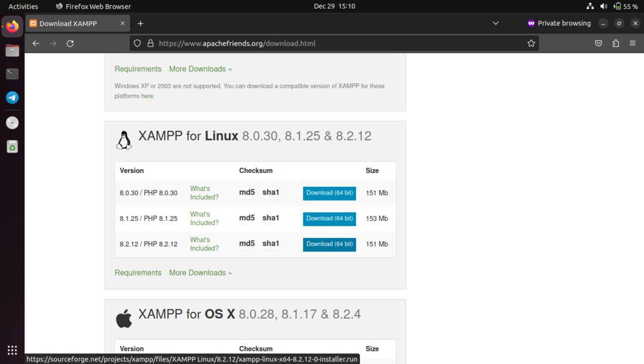Select '8.0.30 / PHP 8.0.30' version text

tap(149, 193)
